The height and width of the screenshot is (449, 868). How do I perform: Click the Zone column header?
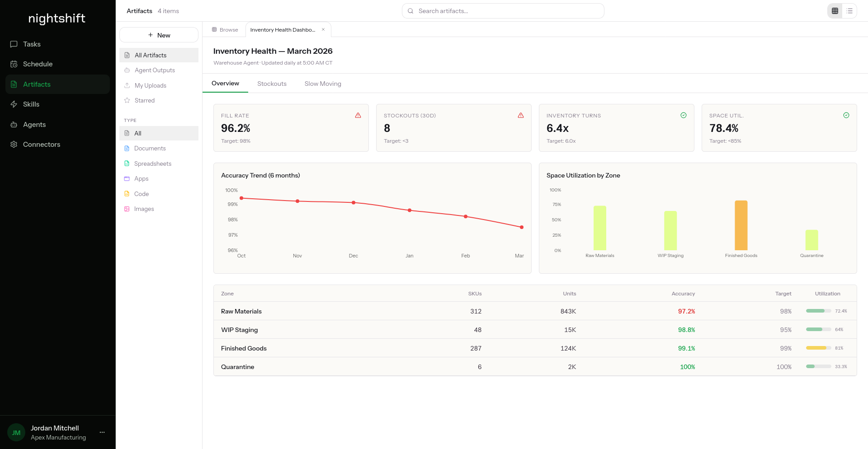[x=227, y=294]
